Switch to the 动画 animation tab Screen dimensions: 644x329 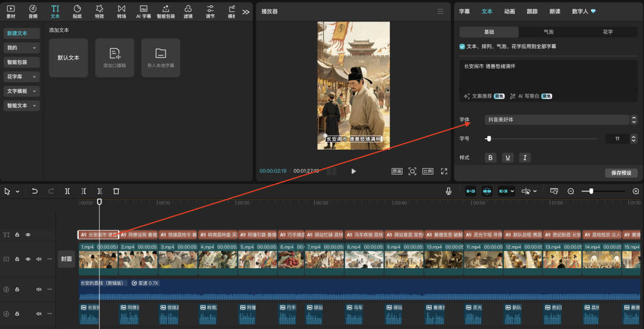509,11
